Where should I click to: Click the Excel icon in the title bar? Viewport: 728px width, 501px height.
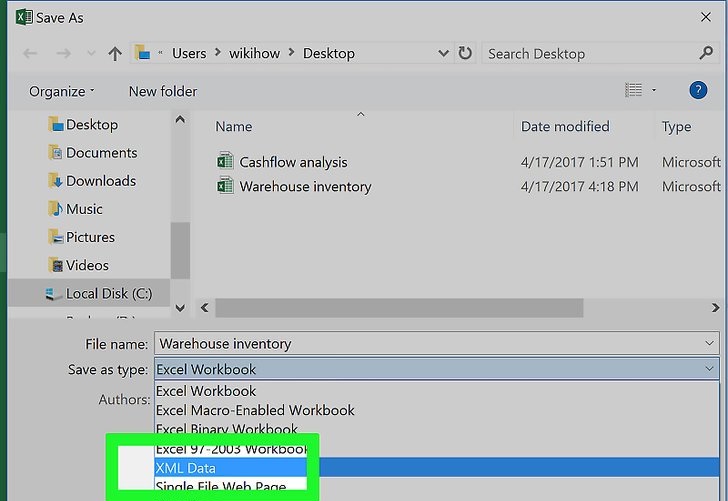point(24,18)
